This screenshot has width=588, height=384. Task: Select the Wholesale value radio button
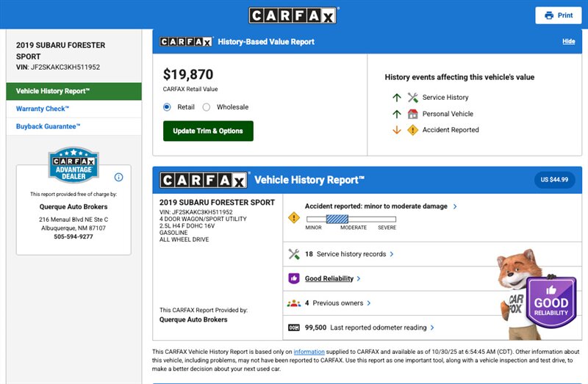click(207, 107)
